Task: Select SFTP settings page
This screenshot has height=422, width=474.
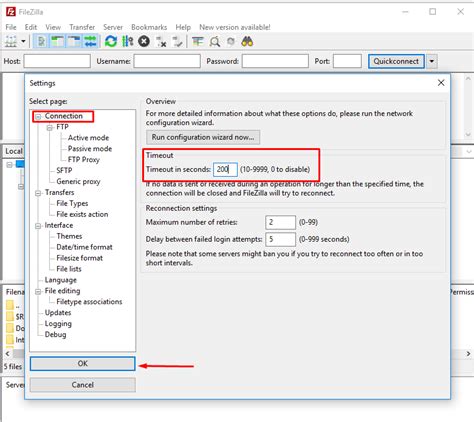Action: coord(64,170)
